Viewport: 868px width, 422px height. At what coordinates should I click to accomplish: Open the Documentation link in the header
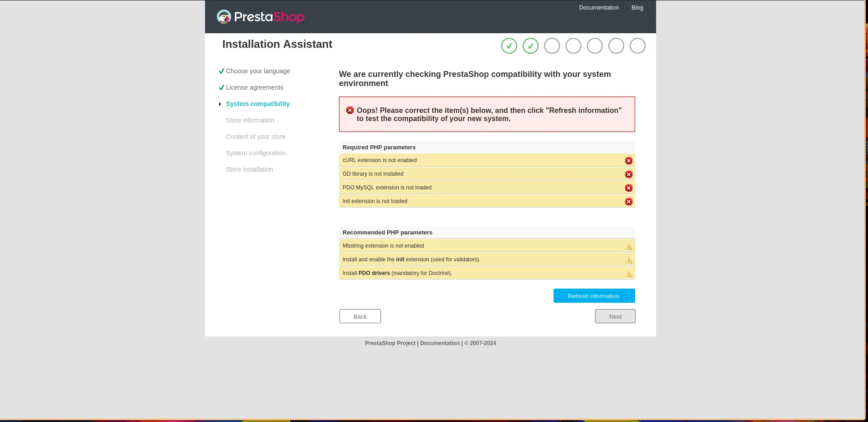(x=599, y=8)
